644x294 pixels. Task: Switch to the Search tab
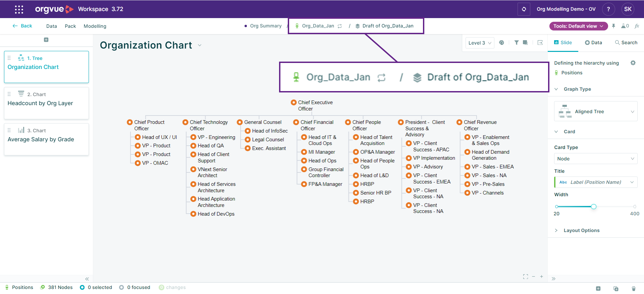[626, 43]
